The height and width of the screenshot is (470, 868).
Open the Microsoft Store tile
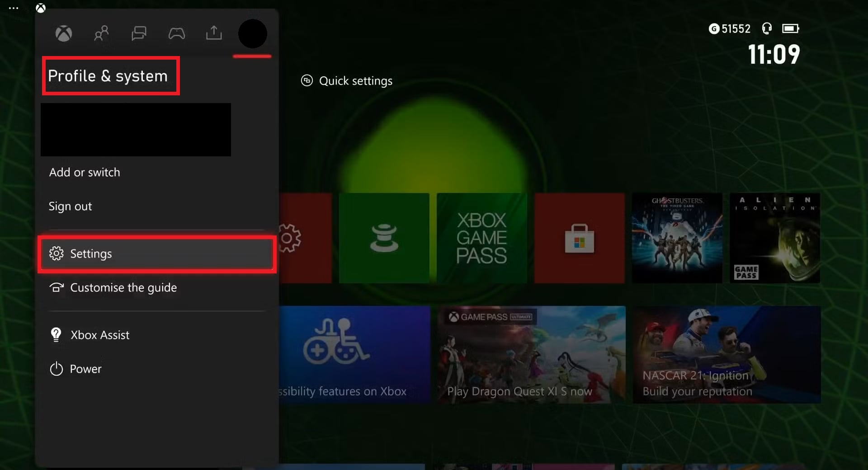(580, 238)
